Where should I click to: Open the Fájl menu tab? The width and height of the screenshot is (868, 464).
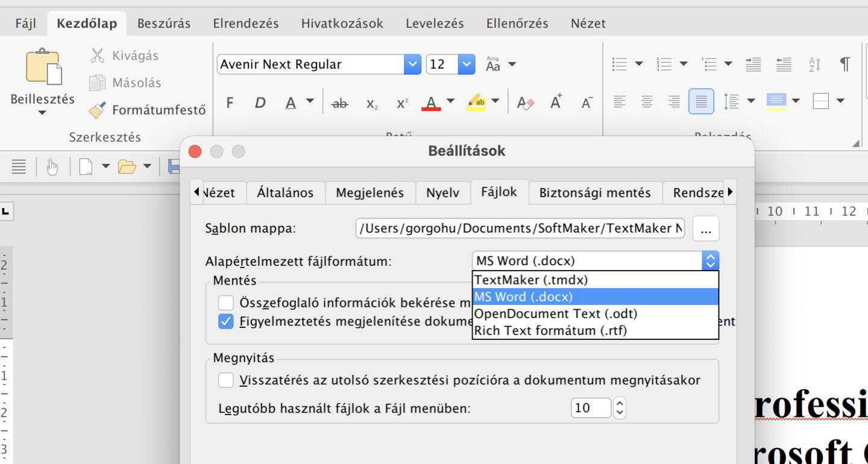tap(26, 24)
